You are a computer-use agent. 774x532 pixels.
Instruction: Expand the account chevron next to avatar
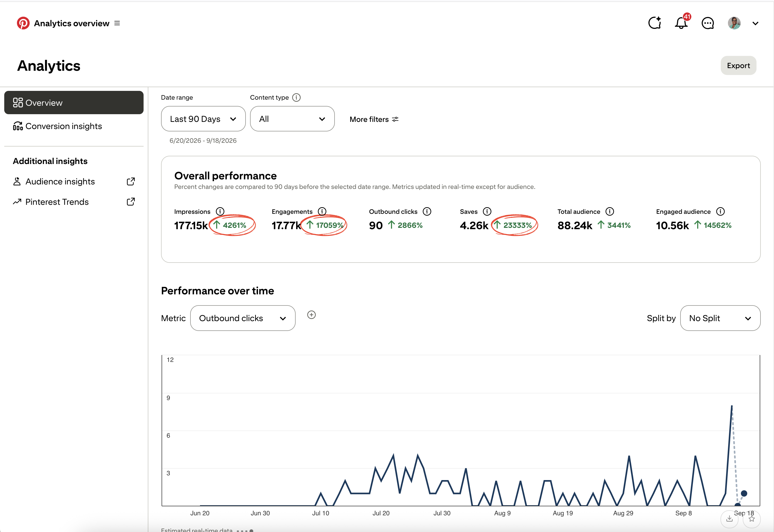(755, 23)
